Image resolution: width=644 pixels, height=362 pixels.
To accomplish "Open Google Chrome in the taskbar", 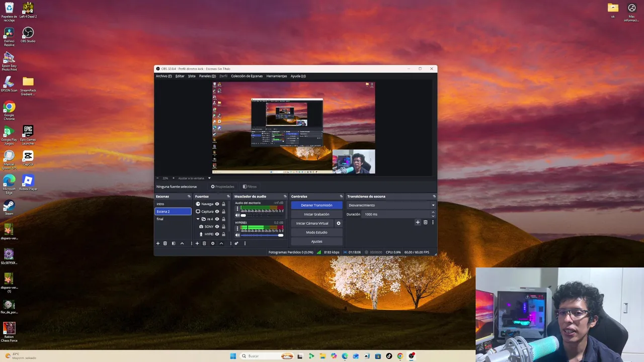I will 400,356.
